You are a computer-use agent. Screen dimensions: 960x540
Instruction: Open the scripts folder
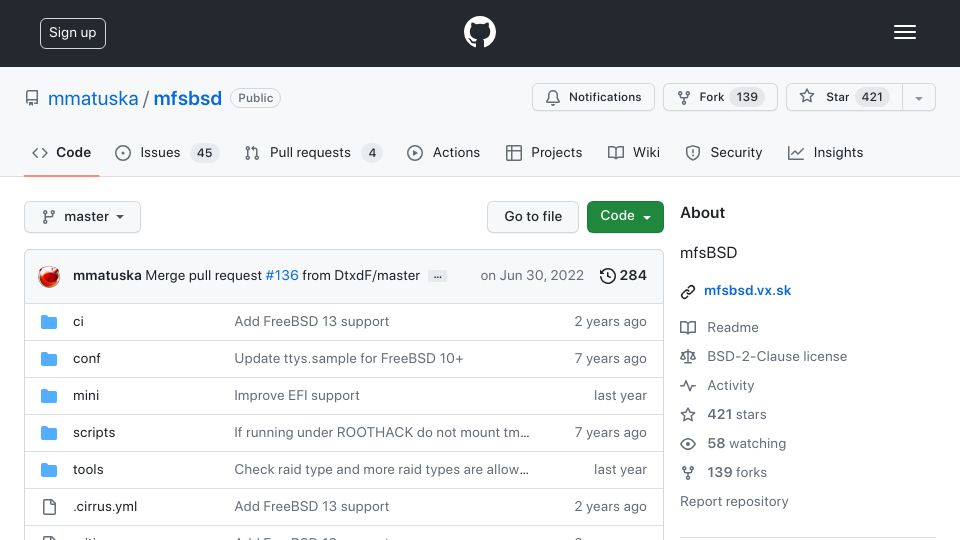pos(94,433)
